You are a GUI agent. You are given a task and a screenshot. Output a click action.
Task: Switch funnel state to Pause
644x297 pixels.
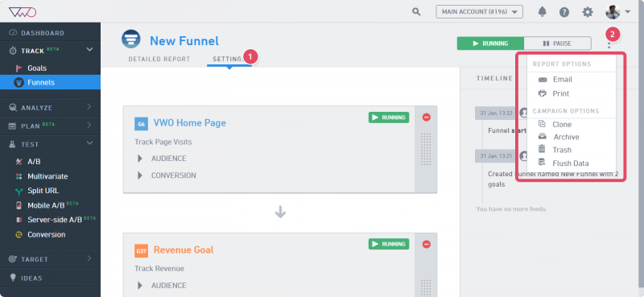tap(557, 43)
